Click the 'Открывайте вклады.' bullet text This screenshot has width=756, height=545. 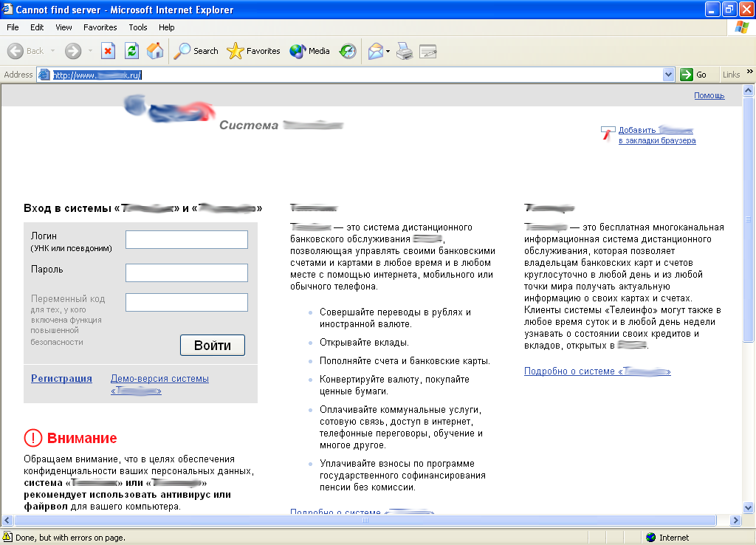[364, 343]
